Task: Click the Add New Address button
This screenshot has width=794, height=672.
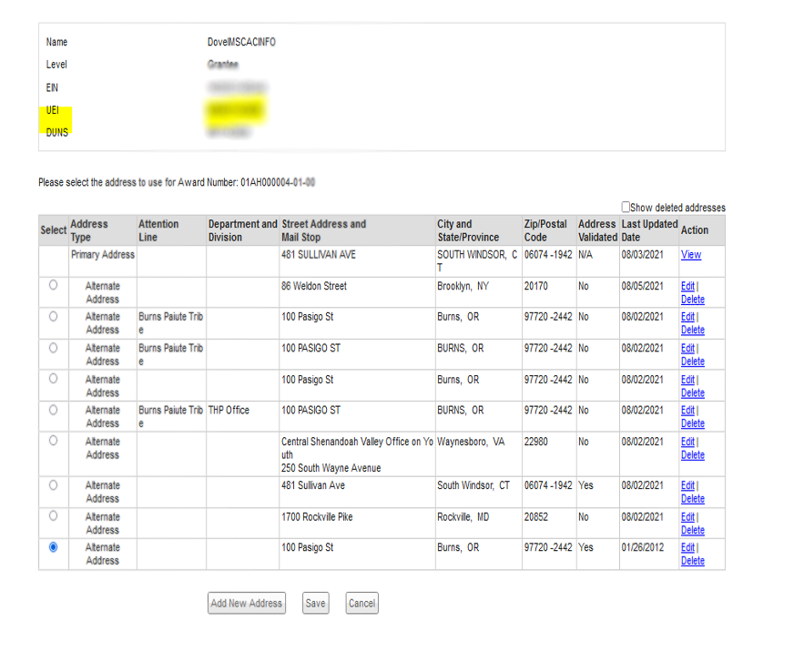Action: (x=247, y=603)
